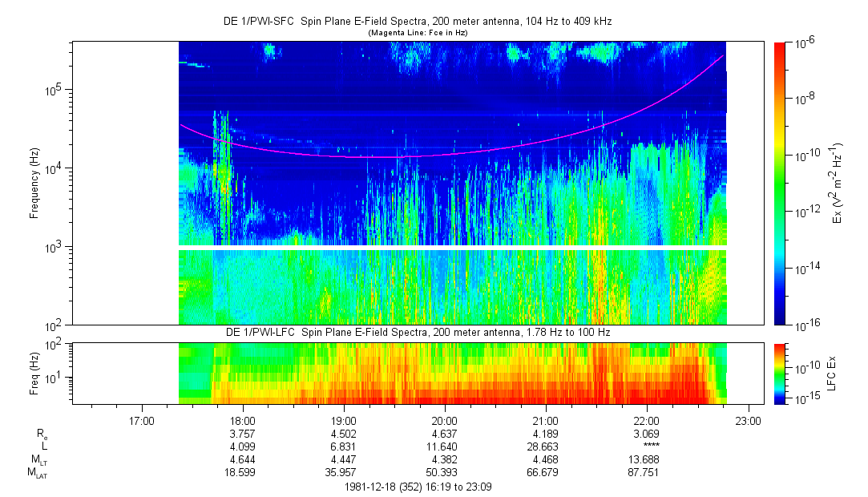Click the Freq (Hz) label of lower panel
This screenshot has width=868, height=497.
[34, 372]
